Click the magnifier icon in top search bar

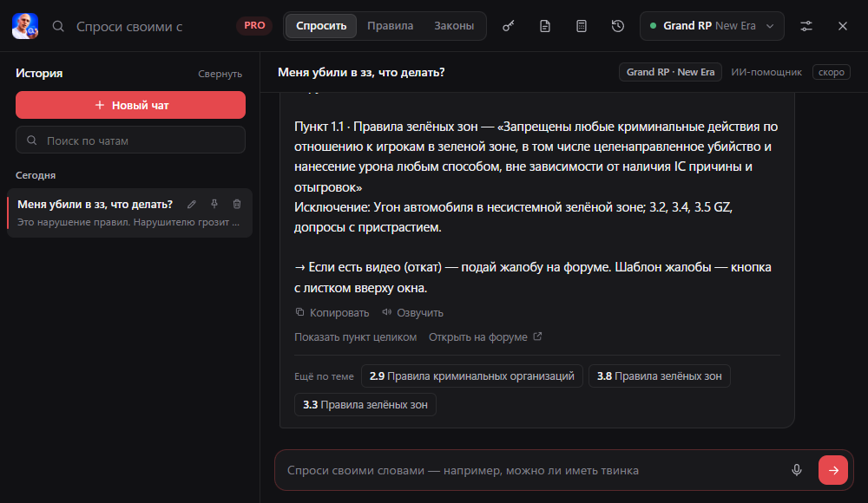[58, 26]
